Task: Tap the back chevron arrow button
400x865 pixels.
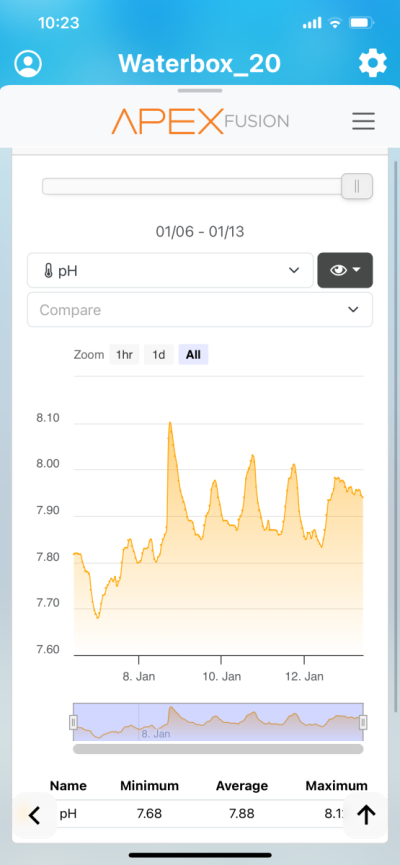Action: pos(34,814)
